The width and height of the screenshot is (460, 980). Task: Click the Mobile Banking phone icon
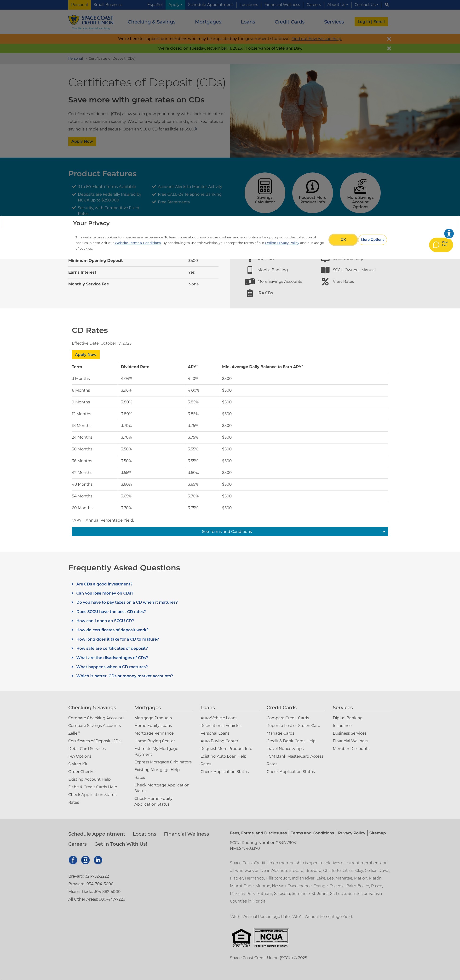250,270
